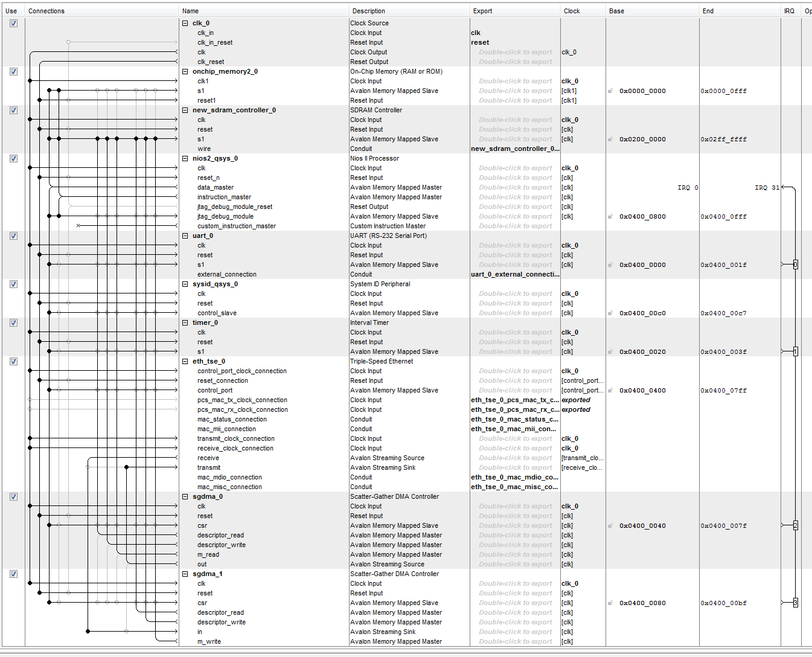
Task: Click the lock icon beside base 0x0400_0000
Action: coord(610,264)
